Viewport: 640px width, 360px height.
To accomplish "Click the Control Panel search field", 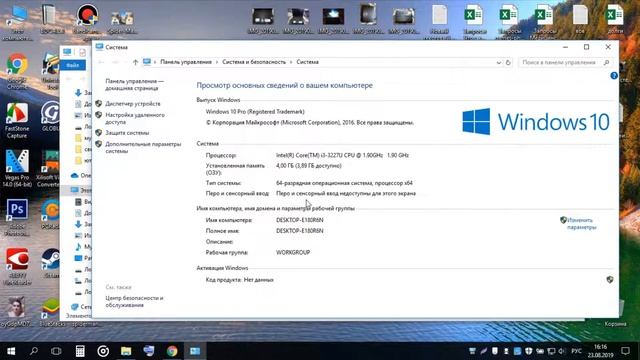I will click(564, 62).
